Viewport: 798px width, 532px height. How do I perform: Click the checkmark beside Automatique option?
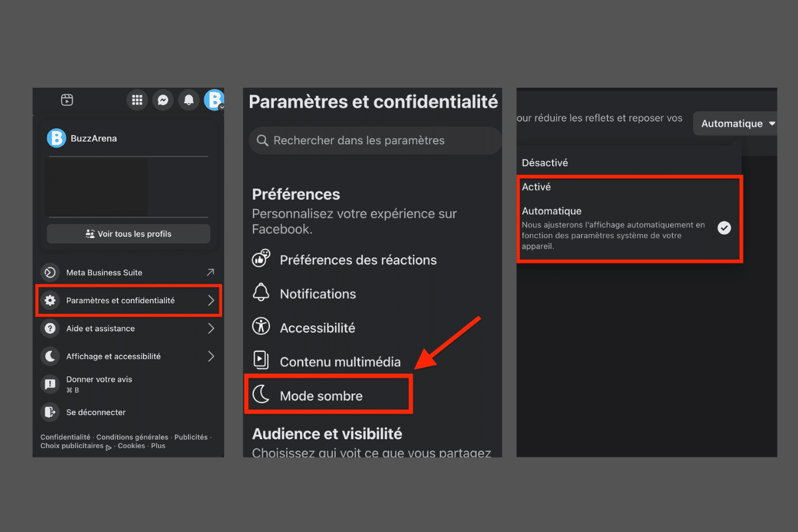tap(724, 228)
